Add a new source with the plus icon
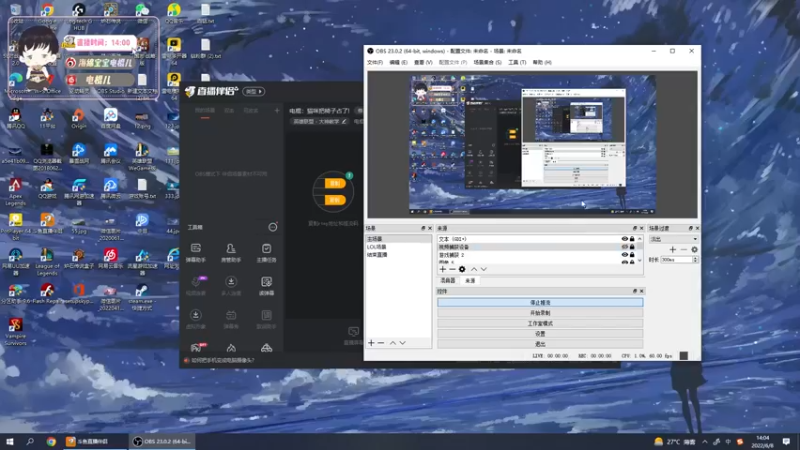The image size is (800, 450). 442,269
